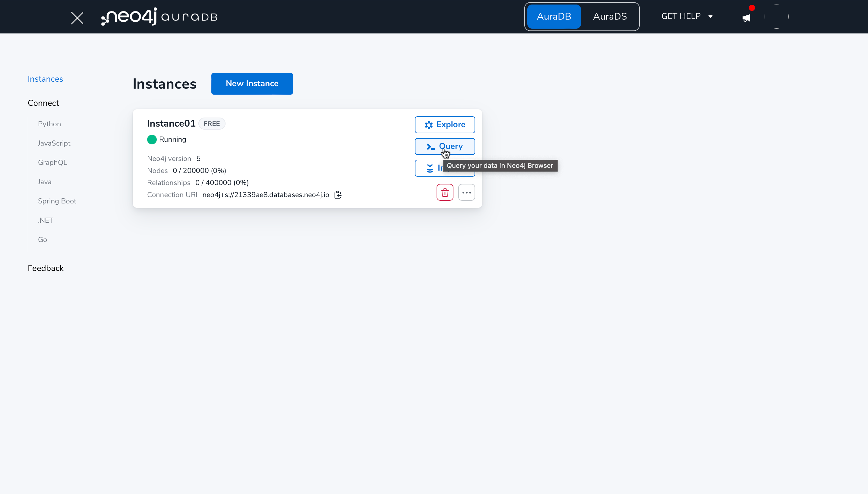Click the Nodes 0 / 200000 value
The width and height of the screenshot is (868, 494).
click(x=200, y=171)
